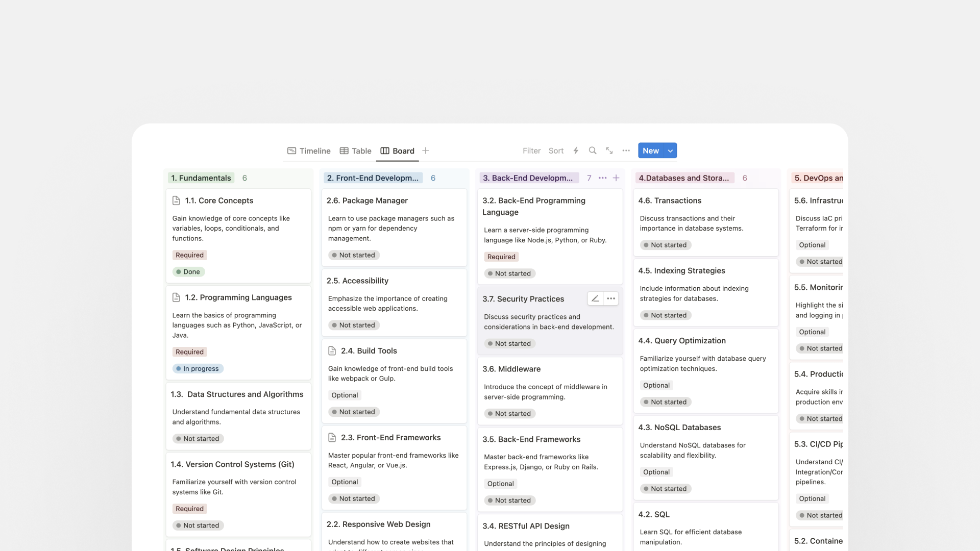This screenshot has width=980, height=551.
Task: Click page icon of Programming Languages card
Action: pos(176,297)
